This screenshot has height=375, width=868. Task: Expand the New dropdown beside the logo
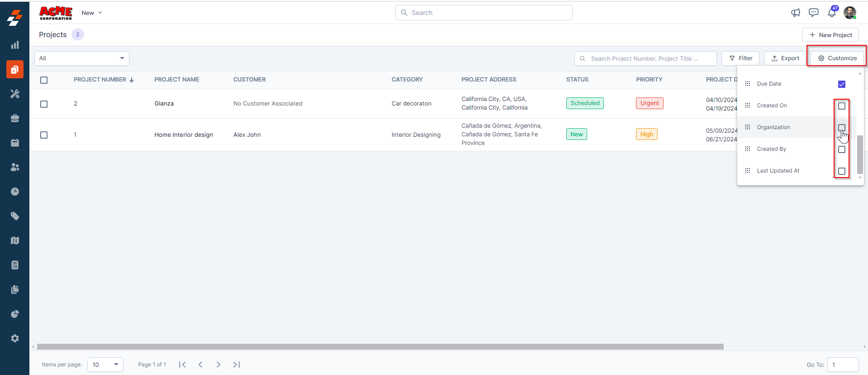[92, 13]
